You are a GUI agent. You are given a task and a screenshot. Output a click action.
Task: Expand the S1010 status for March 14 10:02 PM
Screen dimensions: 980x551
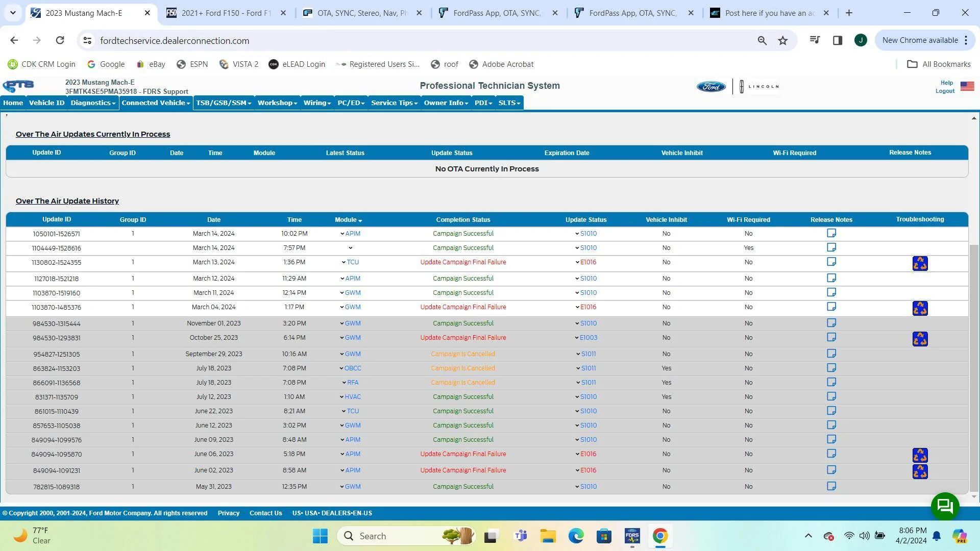[586, 234]
